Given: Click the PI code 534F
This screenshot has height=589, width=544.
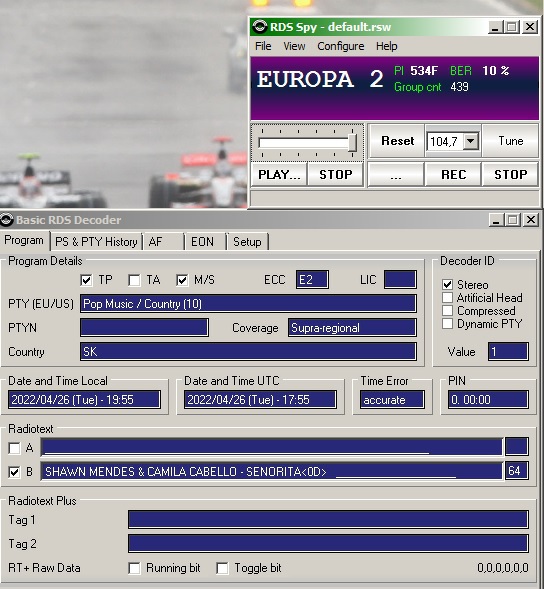Looking at the screenshot, I should coord(424,71).
